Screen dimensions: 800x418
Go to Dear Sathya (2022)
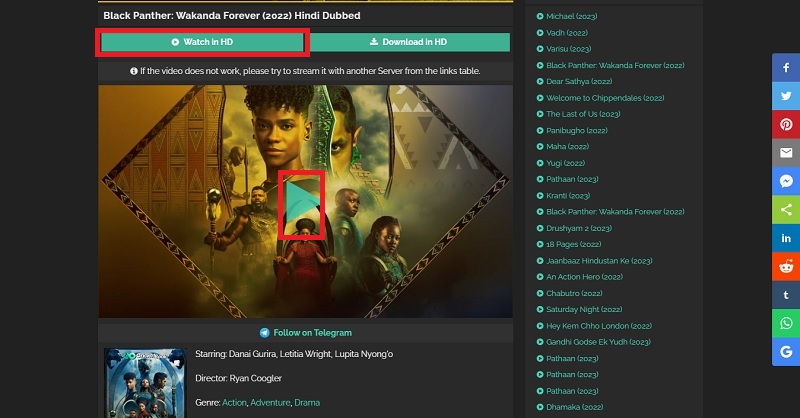574,81
